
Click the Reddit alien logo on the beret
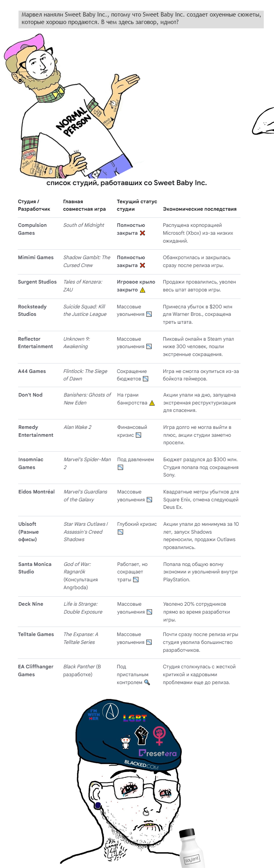coord(126,742)
